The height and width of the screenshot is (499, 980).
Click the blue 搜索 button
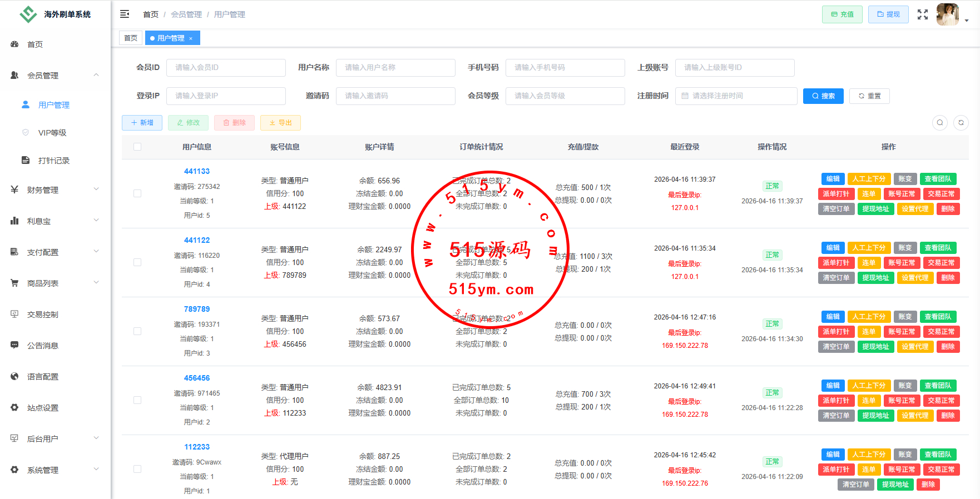(823, 96)
